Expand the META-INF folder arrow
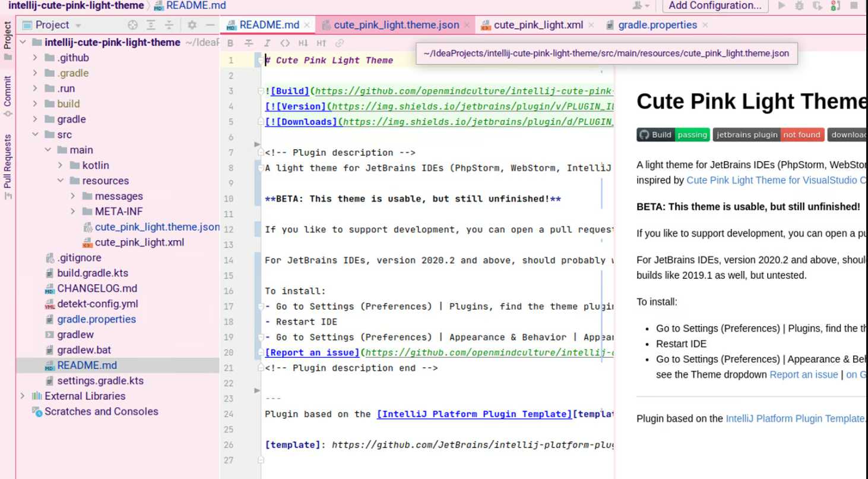The height and width of the screenshot is (479, 868). pos(72,212)
